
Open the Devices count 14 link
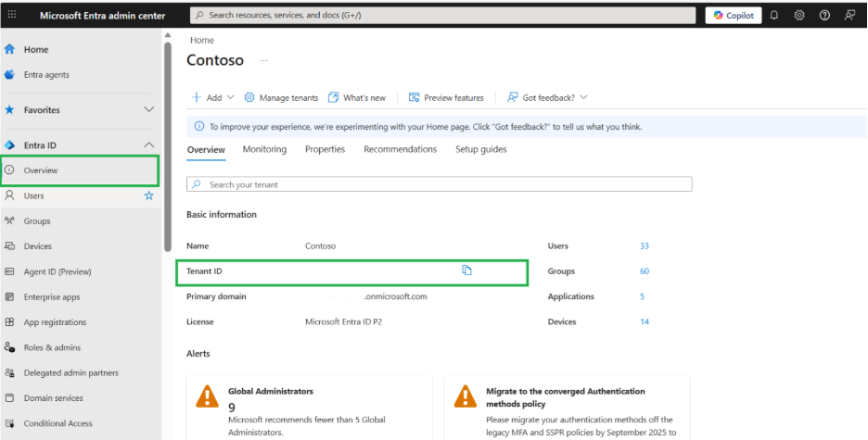coord(645,321)
